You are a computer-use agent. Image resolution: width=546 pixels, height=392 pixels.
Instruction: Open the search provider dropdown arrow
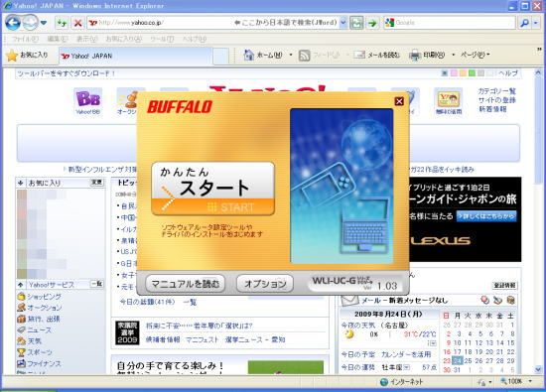pos(535,23)
